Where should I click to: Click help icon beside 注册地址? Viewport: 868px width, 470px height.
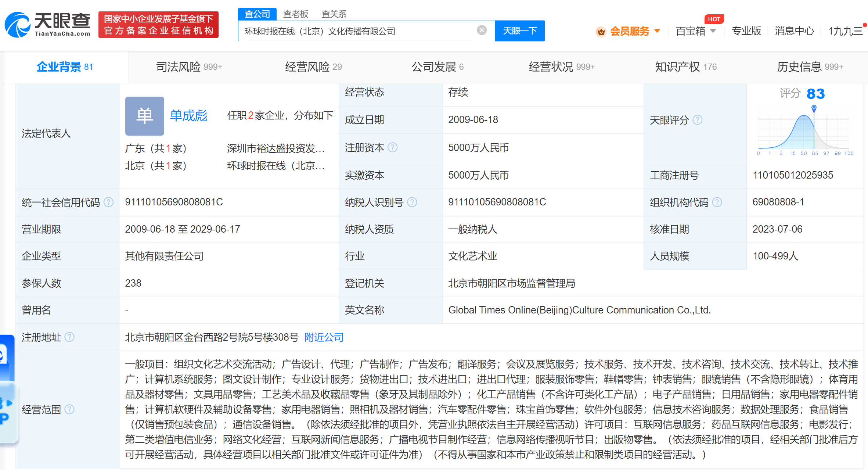coord(69,337)
